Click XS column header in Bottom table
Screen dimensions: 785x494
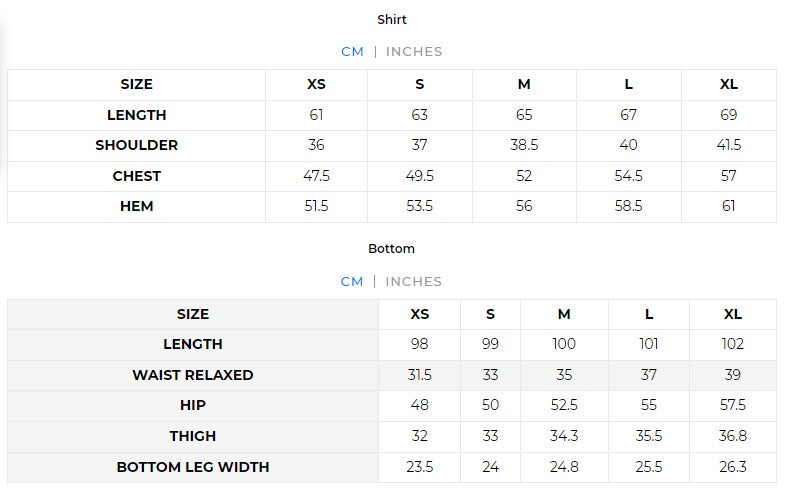coord(420,314)
